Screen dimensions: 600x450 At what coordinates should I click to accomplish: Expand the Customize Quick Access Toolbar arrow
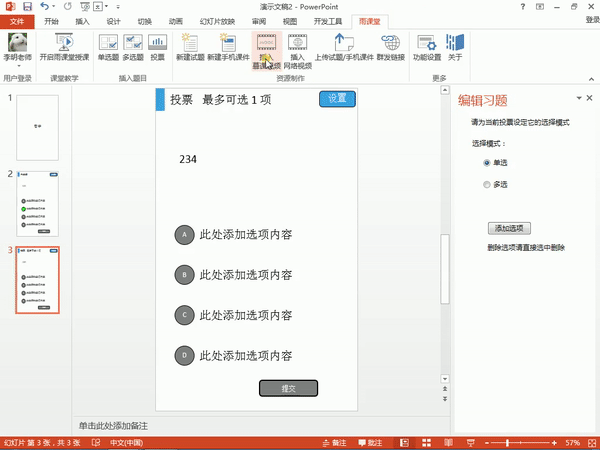(x=118, y=7)
